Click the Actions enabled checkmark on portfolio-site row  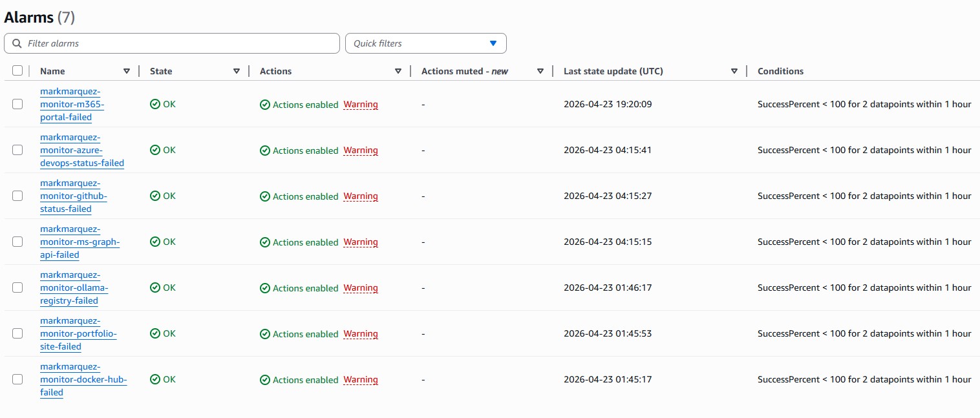tap(265, 333)
